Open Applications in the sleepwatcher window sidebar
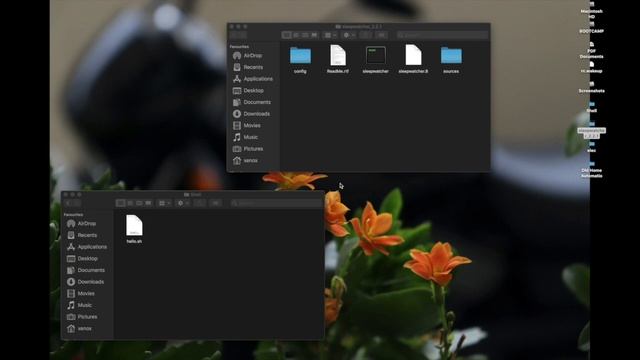The image size is (640, 360). point(253,79)
